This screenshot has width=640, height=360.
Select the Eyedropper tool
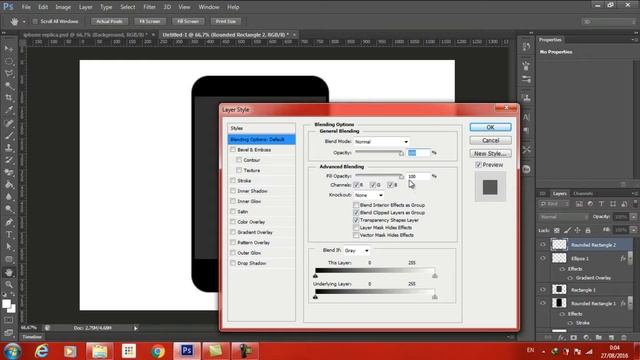(x=9, y=110)
